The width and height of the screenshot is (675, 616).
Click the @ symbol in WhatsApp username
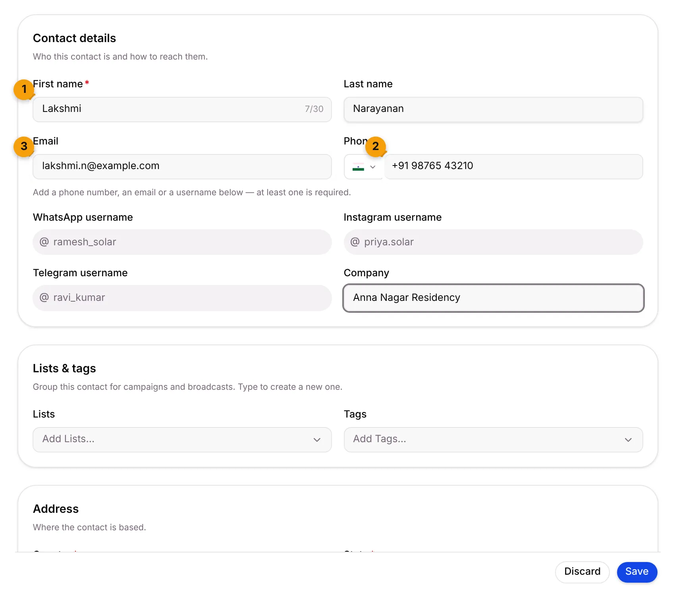pyautogui.click(x=44, y=242)
